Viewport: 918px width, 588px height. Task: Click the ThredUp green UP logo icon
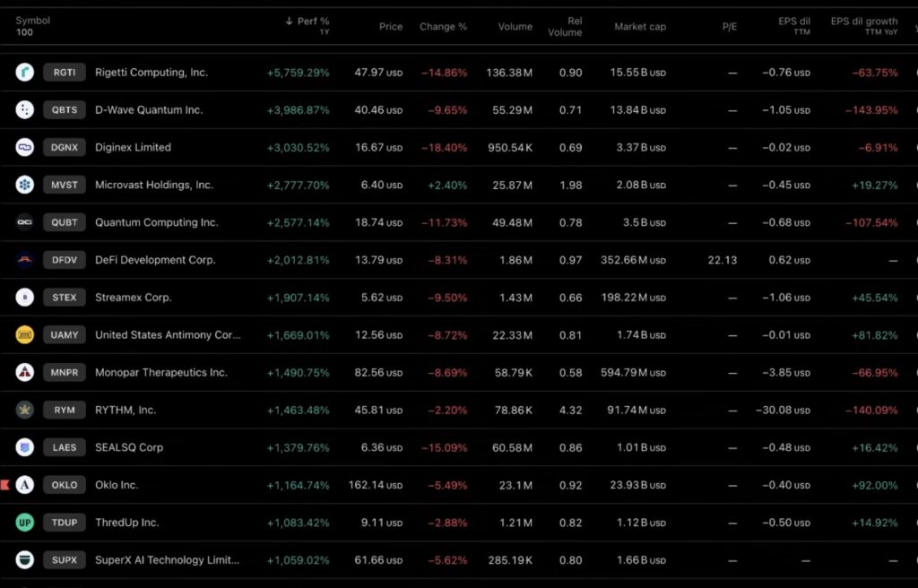coord(24,523)
